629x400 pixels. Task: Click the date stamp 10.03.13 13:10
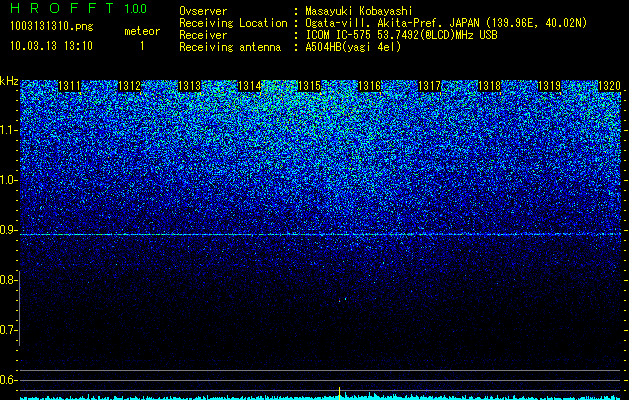(x=51, y=46)
